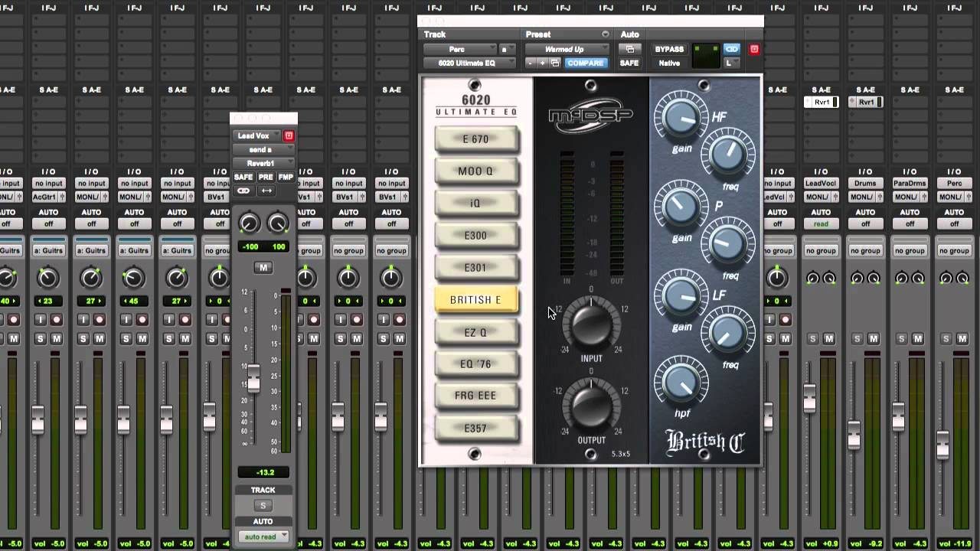
Task: Select the EZ Q module
Action: pos(475,332)
